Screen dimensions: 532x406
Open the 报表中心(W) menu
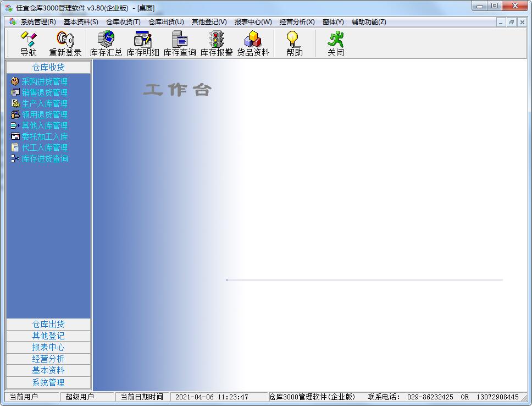[x=253, y=22]
